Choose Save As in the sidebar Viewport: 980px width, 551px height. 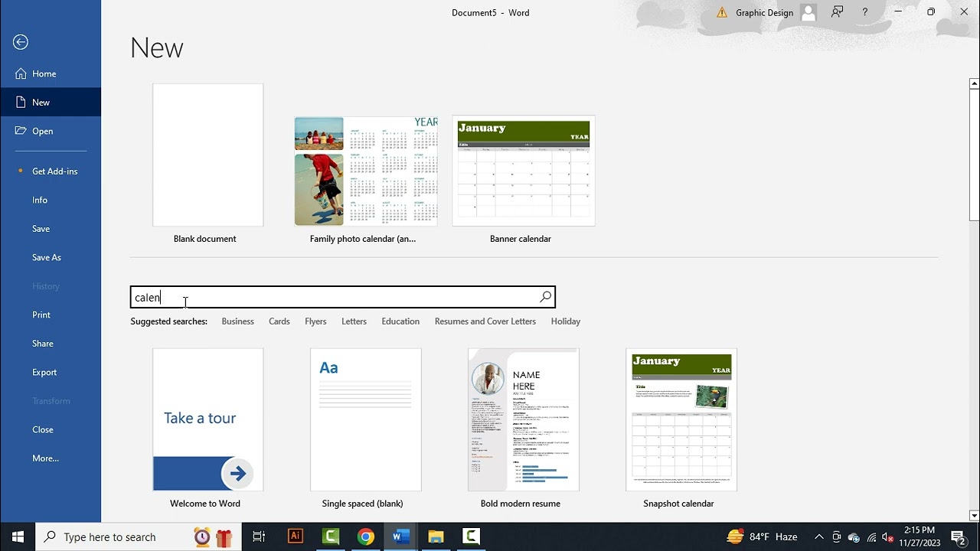(x=51, y=257)
